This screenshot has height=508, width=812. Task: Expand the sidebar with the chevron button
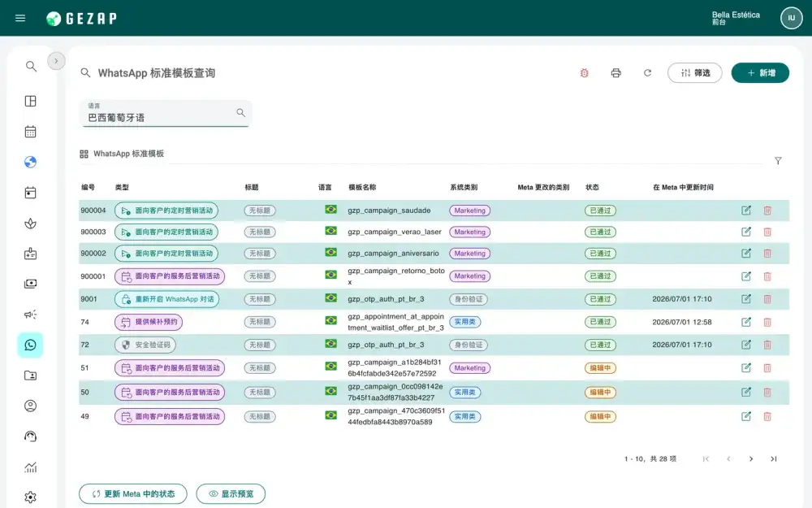tap(56, 61)
